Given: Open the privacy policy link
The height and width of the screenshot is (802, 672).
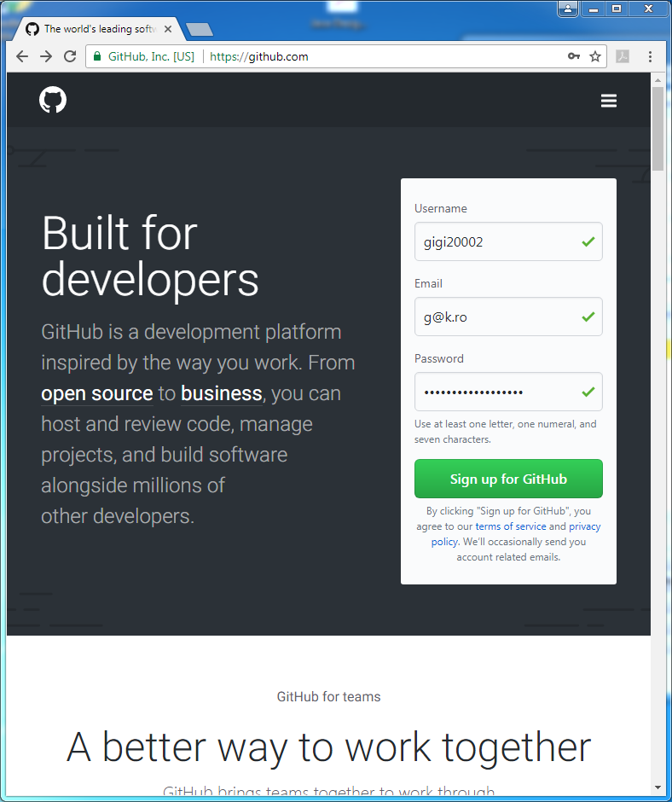Looking at the screenshot, I should point(515,534).
